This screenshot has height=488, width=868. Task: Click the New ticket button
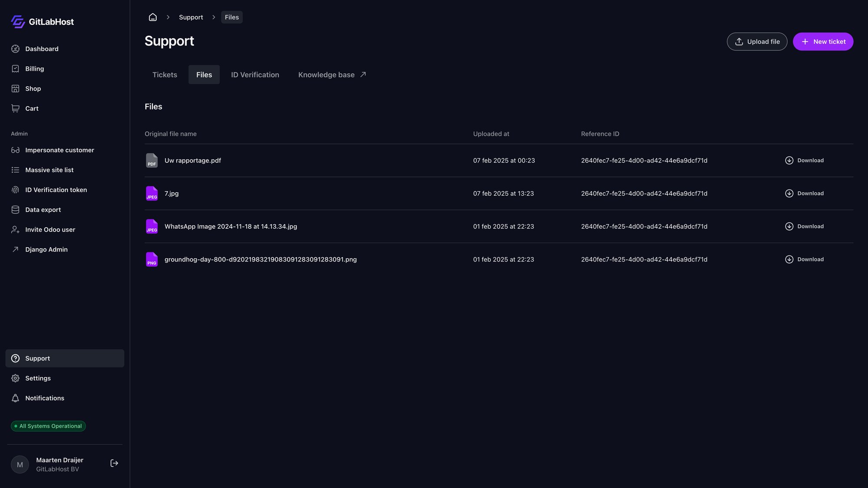point(823,42)
